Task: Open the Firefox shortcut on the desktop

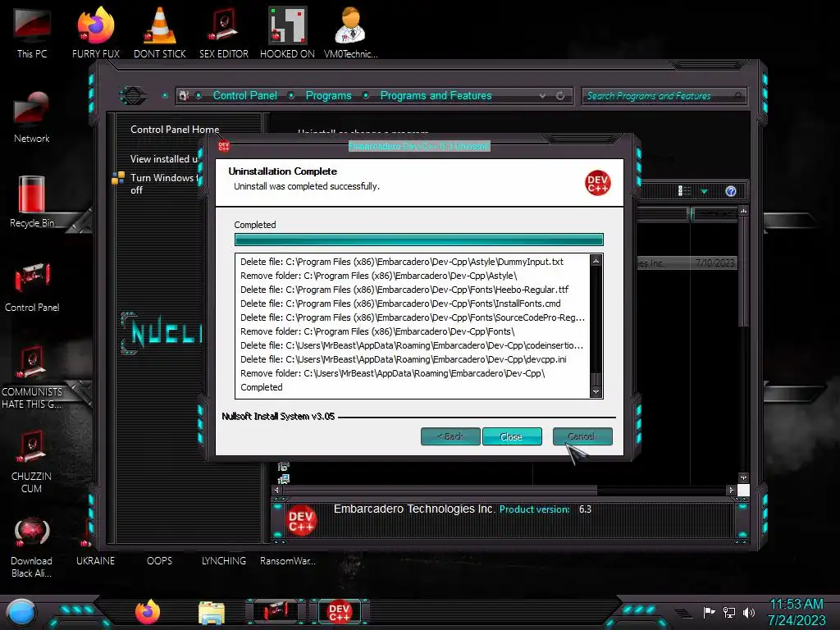Action: 96,33
